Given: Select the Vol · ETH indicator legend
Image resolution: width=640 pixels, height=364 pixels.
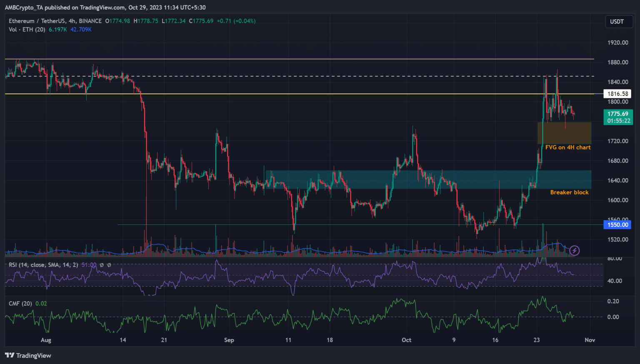Looking at the screenshot, I should point(27,30).
